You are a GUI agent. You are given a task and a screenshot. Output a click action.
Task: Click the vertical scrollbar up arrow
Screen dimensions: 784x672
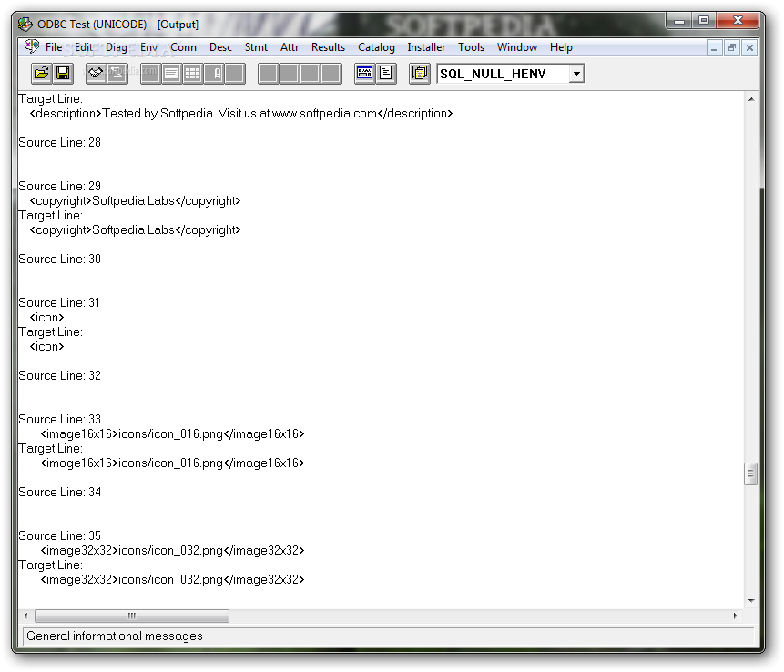click(751, 99)
